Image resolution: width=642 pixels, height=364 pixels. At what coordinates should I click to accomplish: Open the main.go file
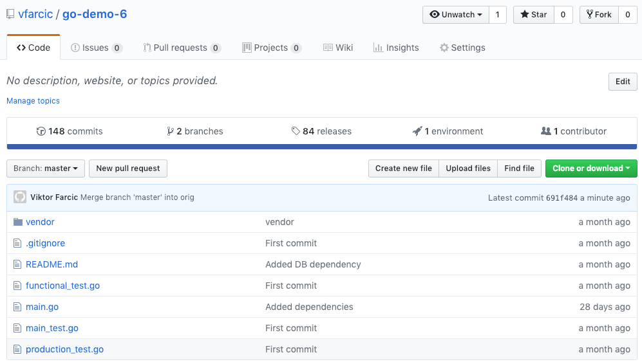pos(42,307)
